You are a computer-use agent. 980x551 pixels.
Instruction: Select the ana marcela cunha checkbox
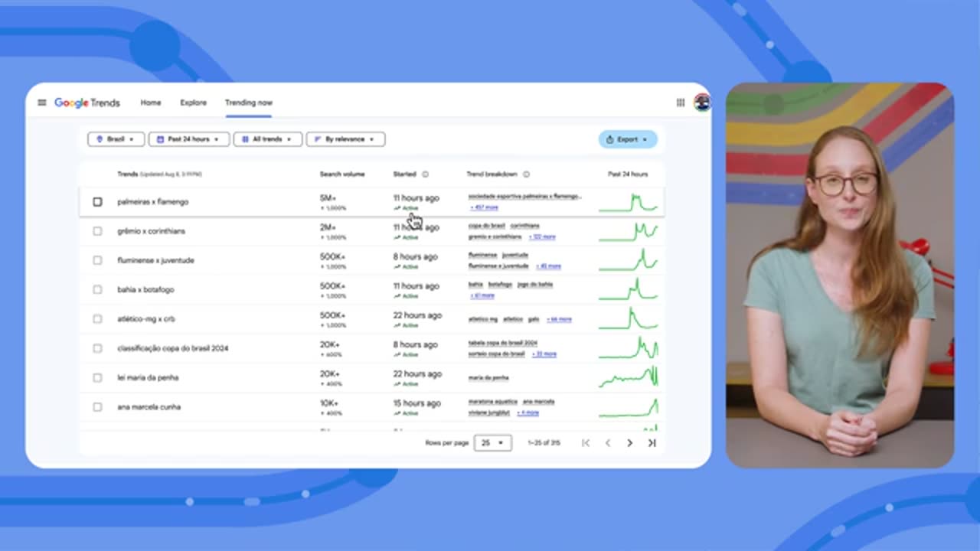coord(97,406)
